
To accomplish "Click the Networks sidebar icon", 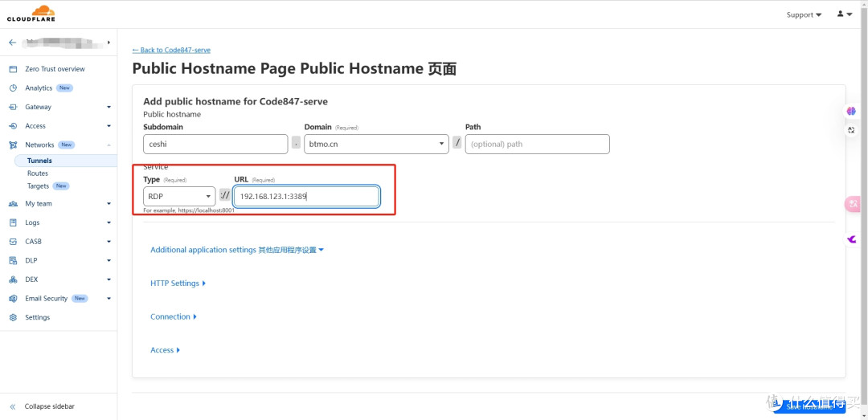I will click(14, 145).
